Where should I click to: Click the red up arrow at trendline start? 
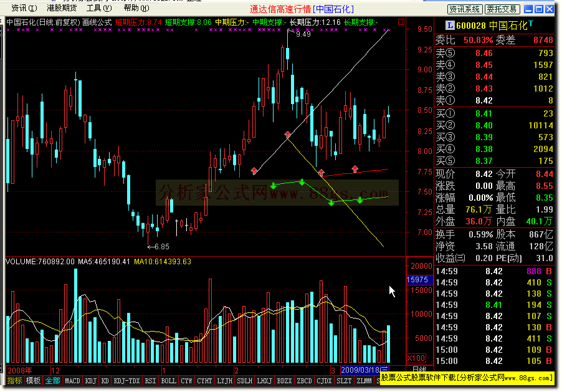pyautogui.click(x=254, y=171)
